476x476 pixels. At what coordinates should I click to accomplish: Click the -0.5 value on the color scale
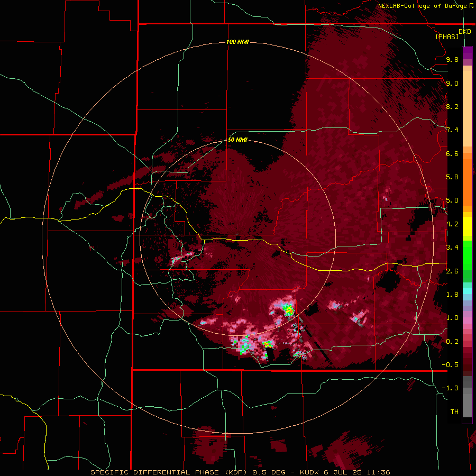450,365
